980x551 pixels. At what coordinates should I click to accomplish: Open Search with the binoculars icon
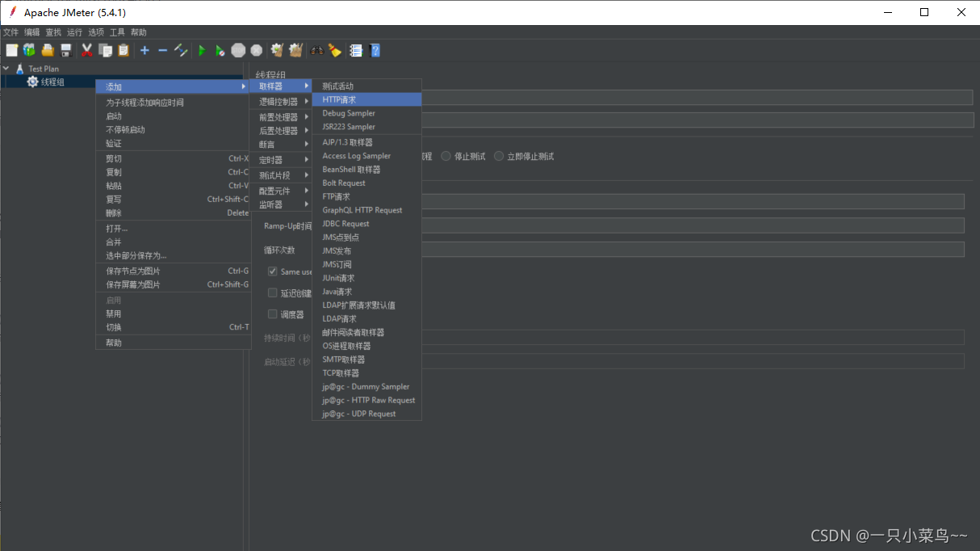pos(316,50)
